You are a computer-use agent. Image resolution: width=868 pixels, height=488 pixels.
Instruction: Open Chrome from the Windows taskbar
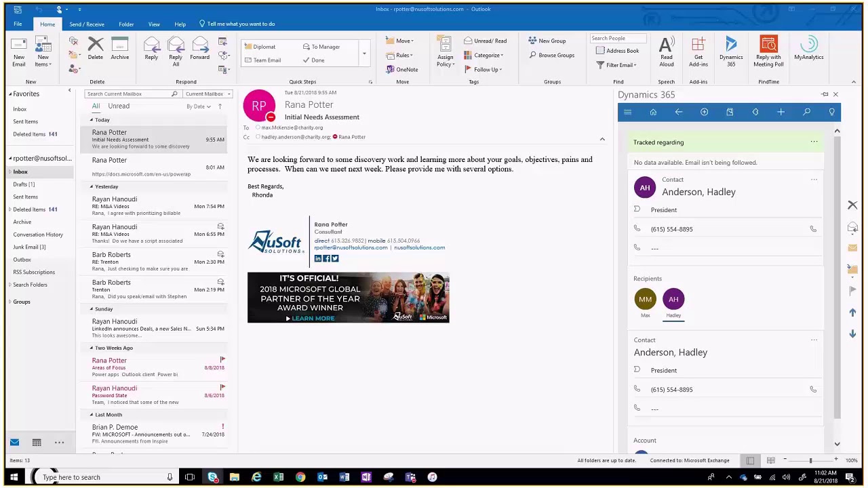(300, 477)
